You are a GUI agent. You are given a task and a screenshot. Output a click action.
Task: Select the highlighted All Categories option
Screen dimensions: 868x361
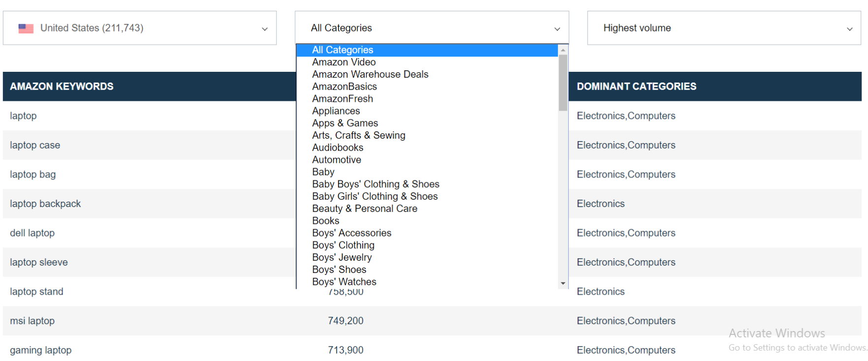(x=427, y=50)
